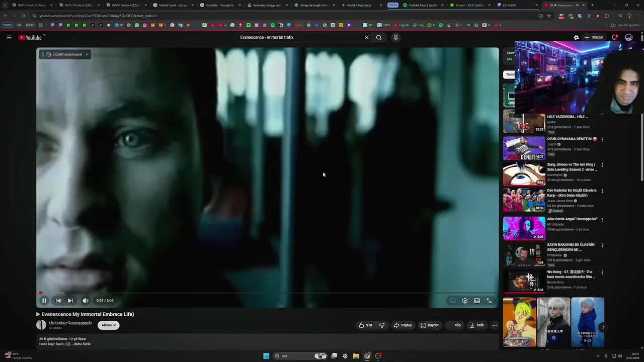Screen dimensions: 644x362
Task: Open the channel avatar below video
Action: pos(41,325)
